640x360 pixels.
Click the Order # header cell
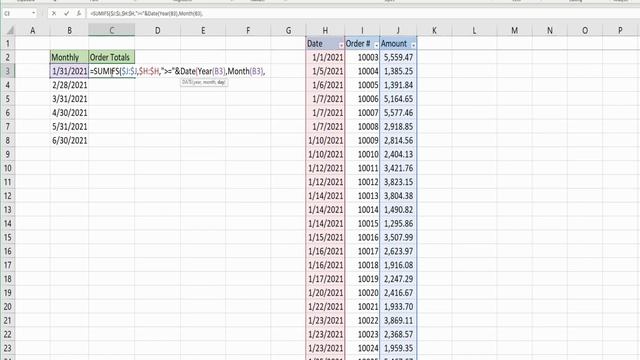coord(362,43)
